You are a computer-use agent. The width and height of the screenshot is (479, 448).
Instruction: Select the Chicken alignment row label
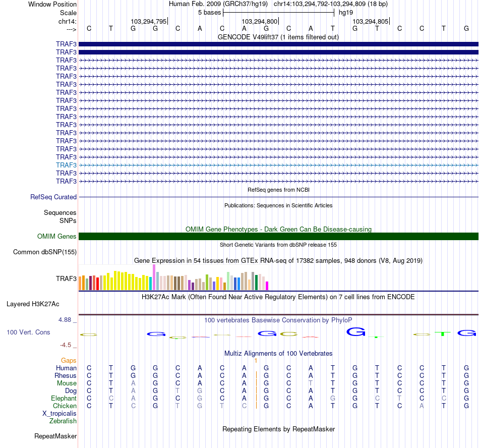pos(65,406)
